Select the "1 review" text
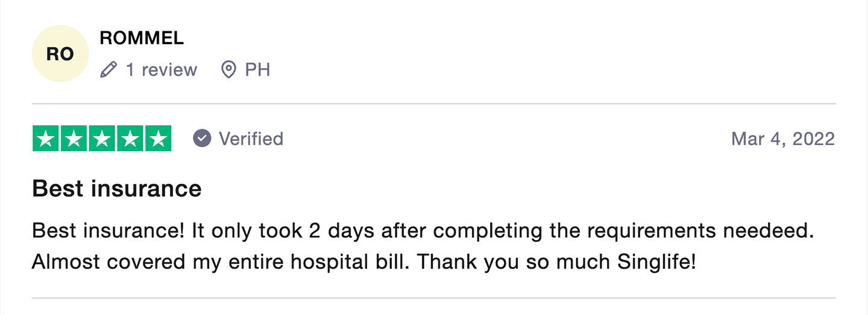 click(161, 70)
